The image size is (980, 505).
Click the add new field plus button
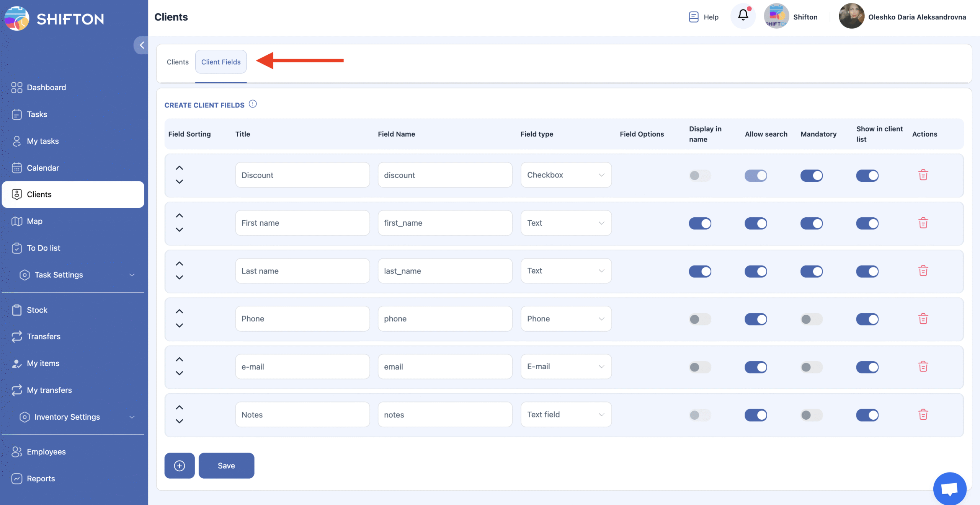click(x=180, y=466)
